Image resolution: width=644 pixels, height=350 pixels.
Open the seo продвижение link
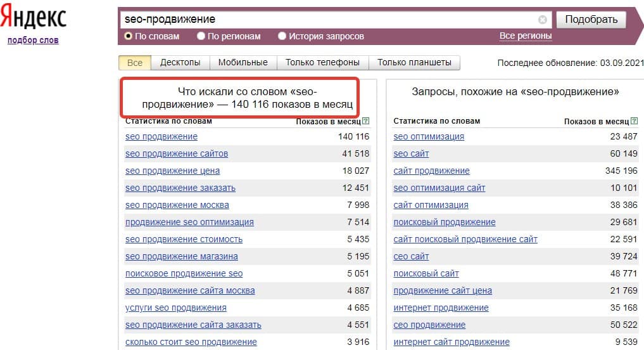pos(161,136)
